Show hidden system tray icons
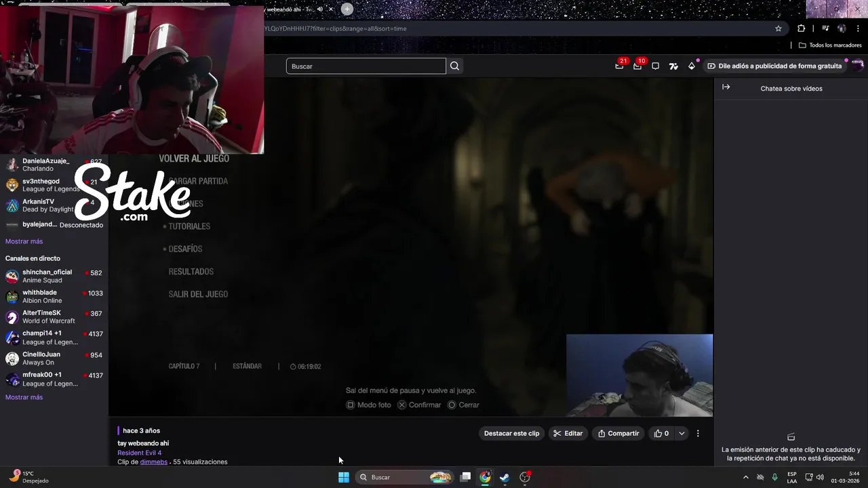Screen dimensions: 868x488 tap(745, 477)
